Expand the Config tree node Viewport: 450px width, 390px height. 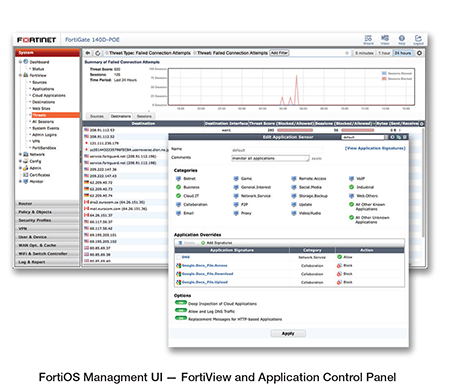(20, 161)
